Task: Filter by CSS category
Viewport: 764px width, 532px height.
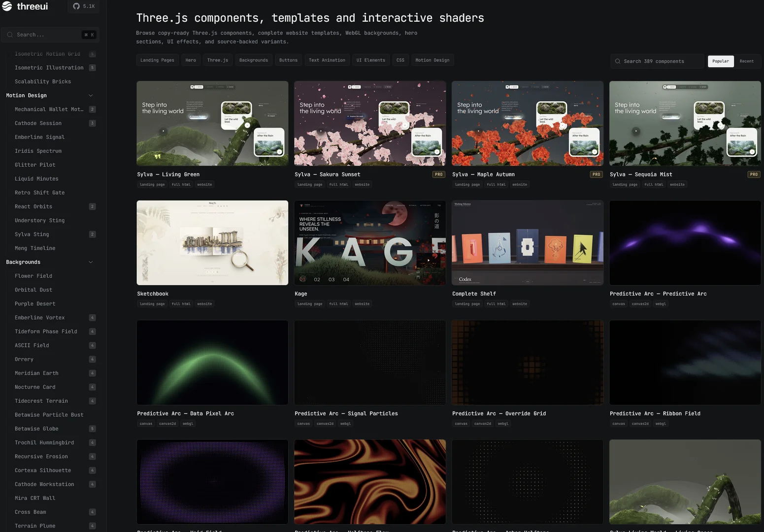Action: [400, 60]
